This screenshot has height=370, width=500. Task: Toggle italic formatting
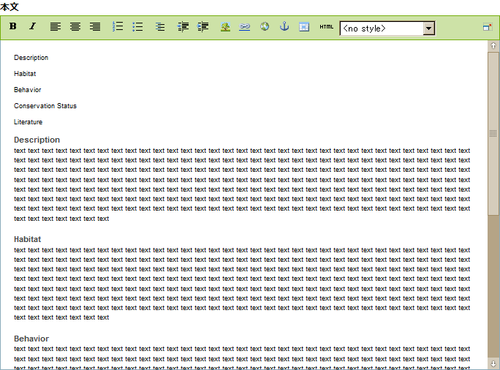click(33, 26)
